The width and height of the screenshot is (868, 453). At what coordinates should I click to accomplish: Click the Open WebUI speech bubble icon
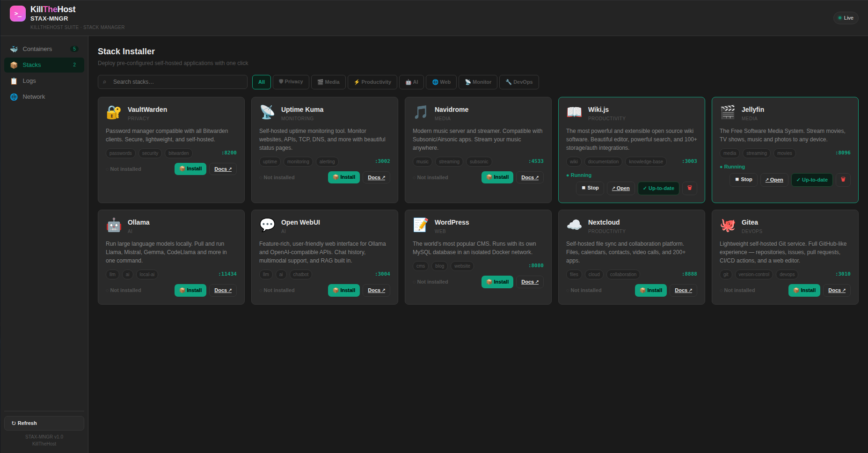(267, 225)
